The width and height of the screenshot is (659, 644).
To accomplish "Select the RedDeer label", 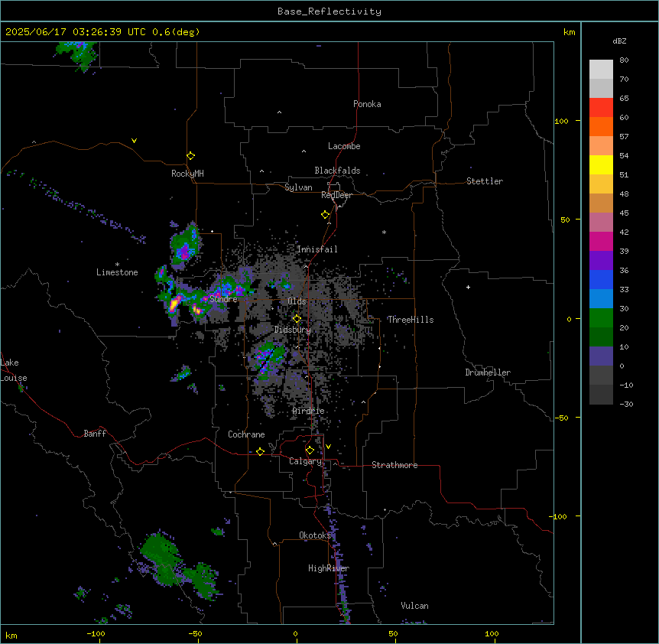I will pos(336,195).
